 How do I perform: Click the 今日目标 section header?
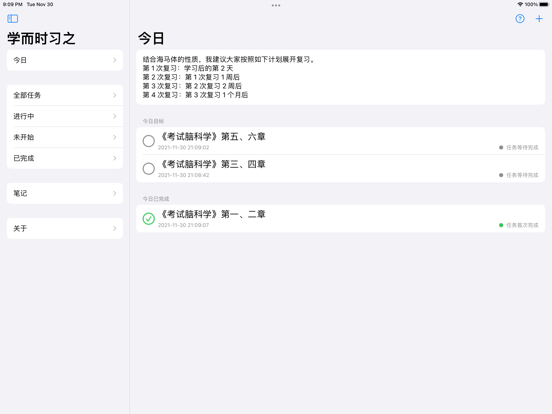coord(153,121)
